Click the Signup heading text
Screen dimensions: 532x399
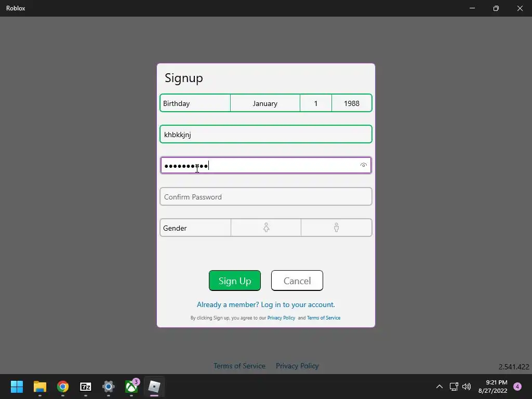184,78
